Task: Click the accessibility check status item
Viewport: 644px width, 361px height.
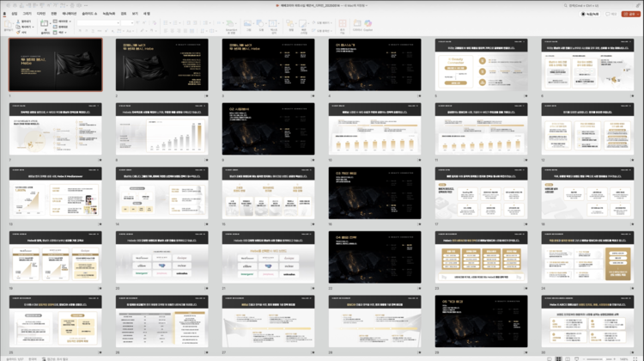Action: 55,359
